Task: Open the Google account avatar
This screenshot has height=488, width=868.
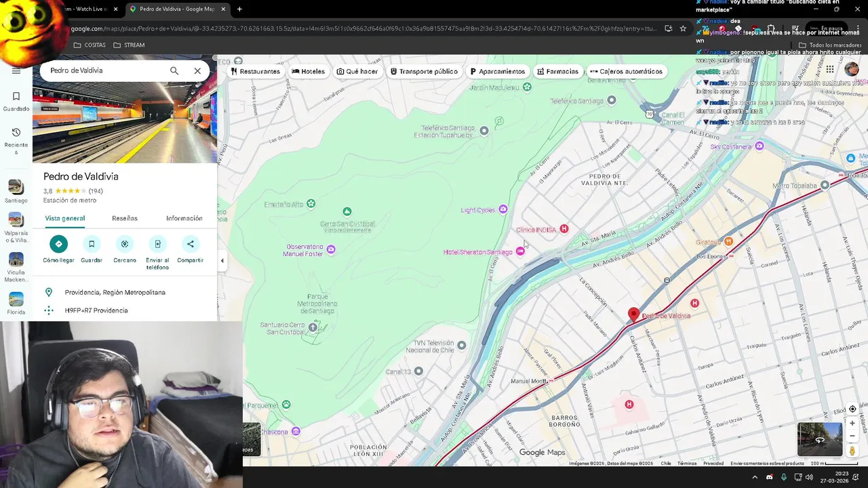Action: coord(851,70)
